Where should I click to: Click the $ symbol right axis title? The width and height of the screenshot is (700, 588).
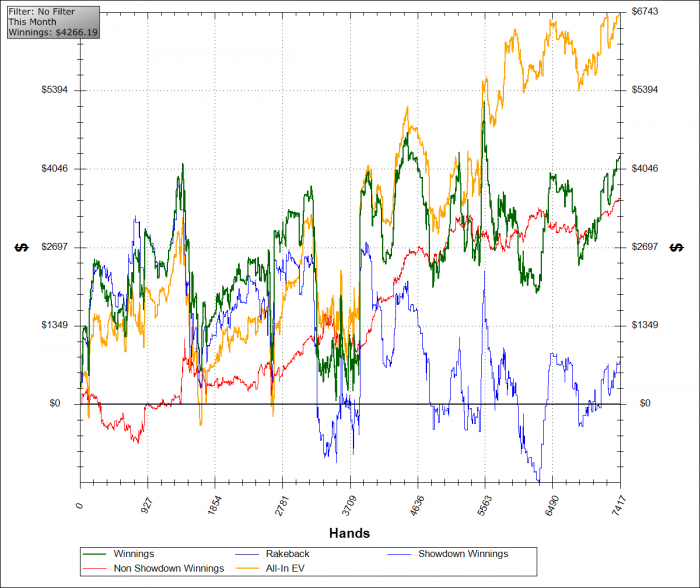click(677, 247)
